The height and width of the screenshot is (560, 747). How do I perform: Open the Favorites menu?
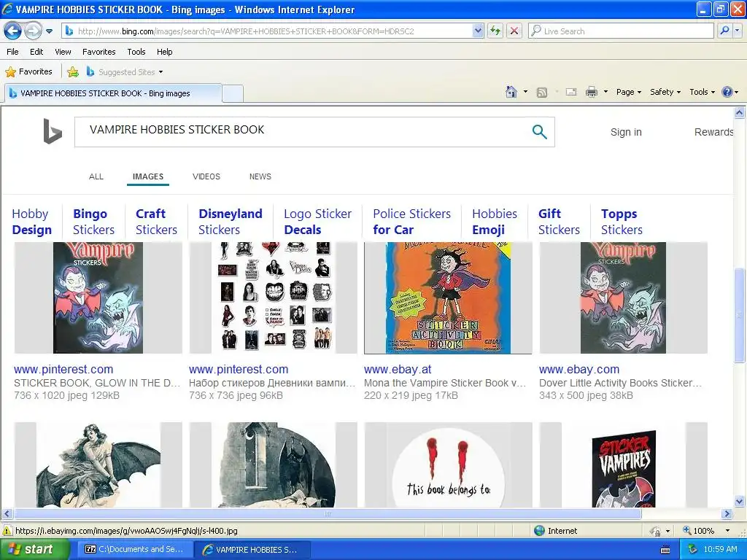[x=98, y=52]
